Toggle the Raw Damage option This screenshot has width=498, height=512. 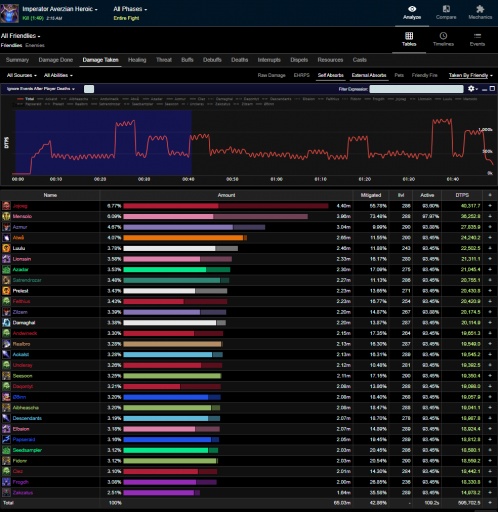(x=271, y=75)
